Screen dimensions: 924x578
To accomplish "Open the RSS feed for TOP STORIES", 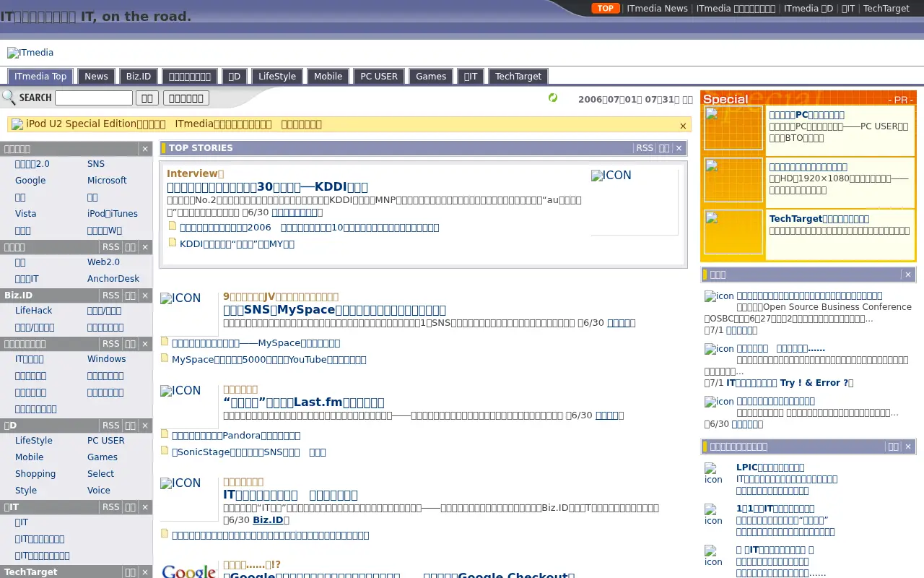I will coord(645,148).
